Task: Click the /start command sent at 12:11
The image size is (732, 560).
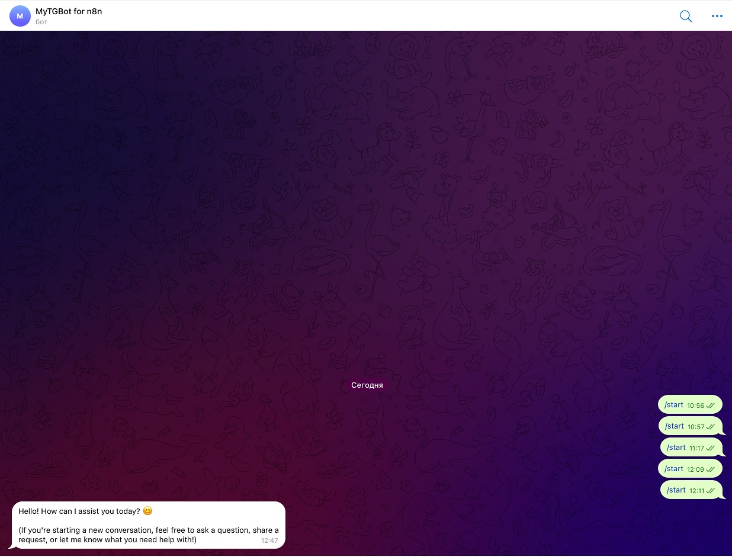Action: (676, 490)
